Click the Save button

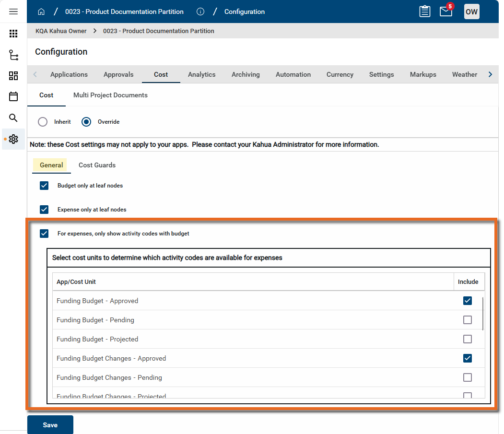click(x=50, y=425)
